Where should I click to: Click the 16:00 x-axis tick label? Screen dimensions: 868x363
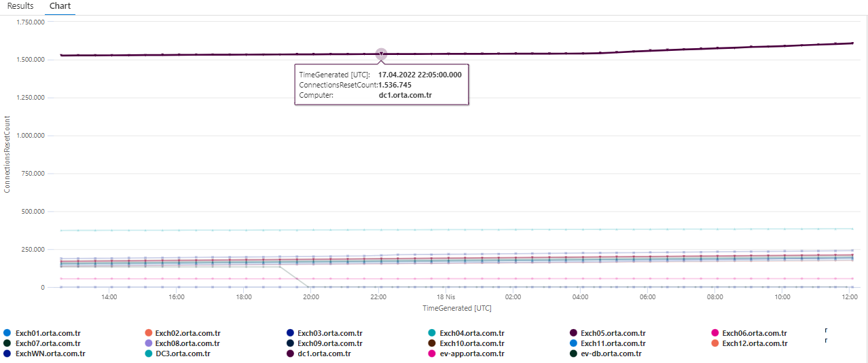[x=176, y=297]
